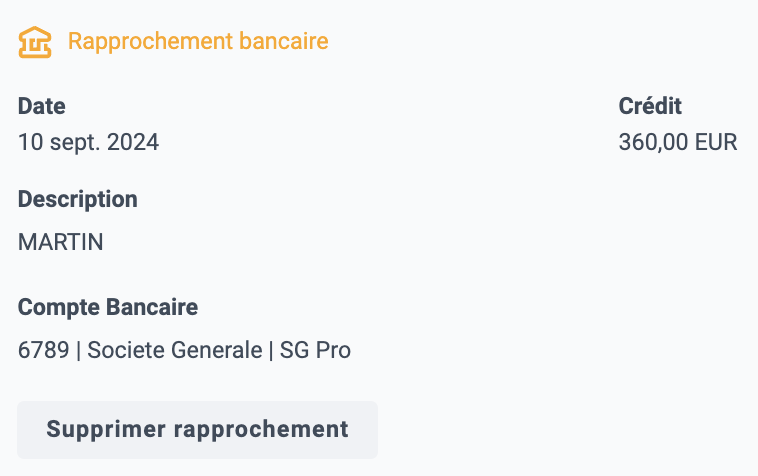
Task: Click the word Bancaire in Compte Bancaire label
Action: coord(152,307)
